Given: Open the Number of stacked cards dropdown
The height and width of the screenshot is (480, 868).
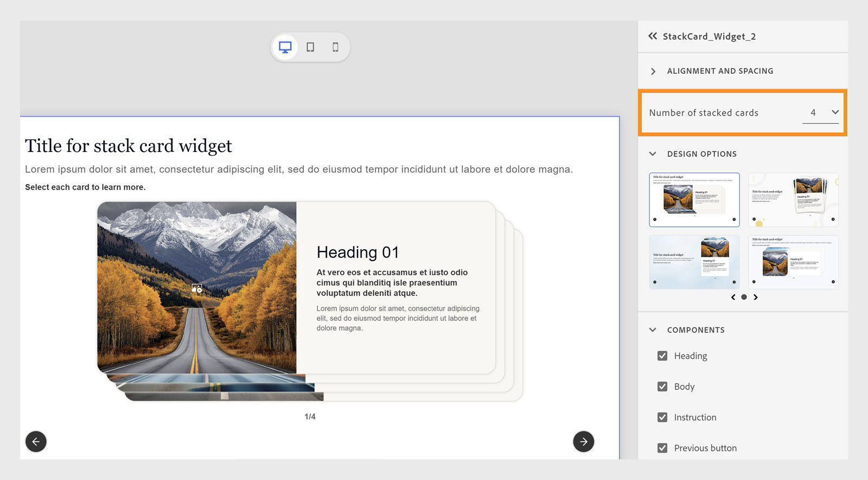Looking at the screenshot, I should coord(821,112).
